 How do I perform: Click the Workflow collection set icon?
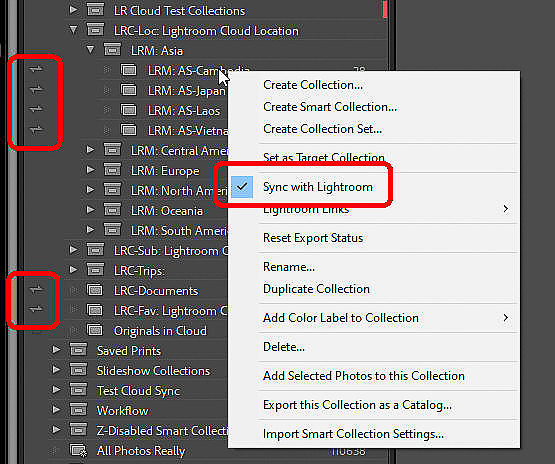tap(78, 410)
